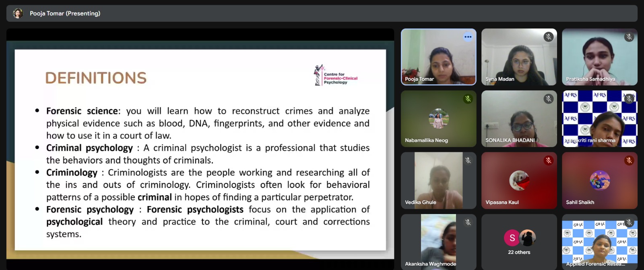Viewport: 644px width, 270px height.
Task: Click Syna Madan's muted microphone icon
Action: point(548,37)
